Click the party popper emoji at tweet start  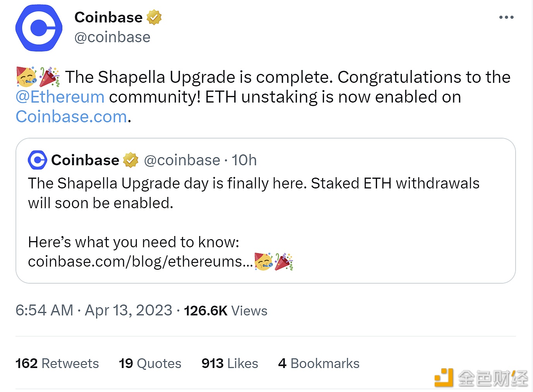pos(50,77)
